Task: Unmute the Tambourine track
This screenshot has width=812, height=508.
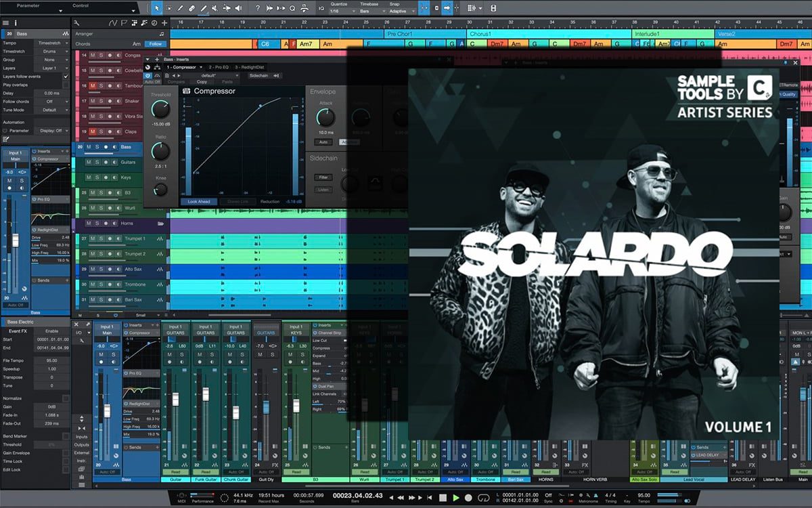Action: (93, 85)
